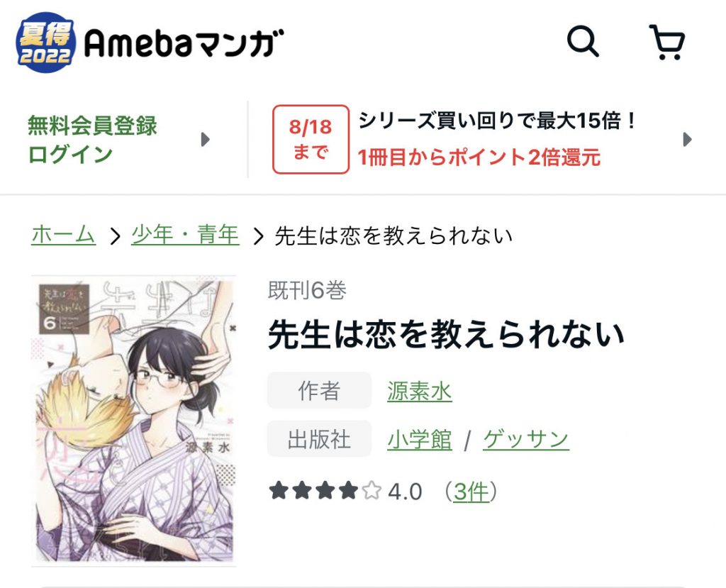This screenshot has width=726, height=588.
Task: Click arrow beside 無料会員登録 ログイン
Action: [x=206, y=140]
